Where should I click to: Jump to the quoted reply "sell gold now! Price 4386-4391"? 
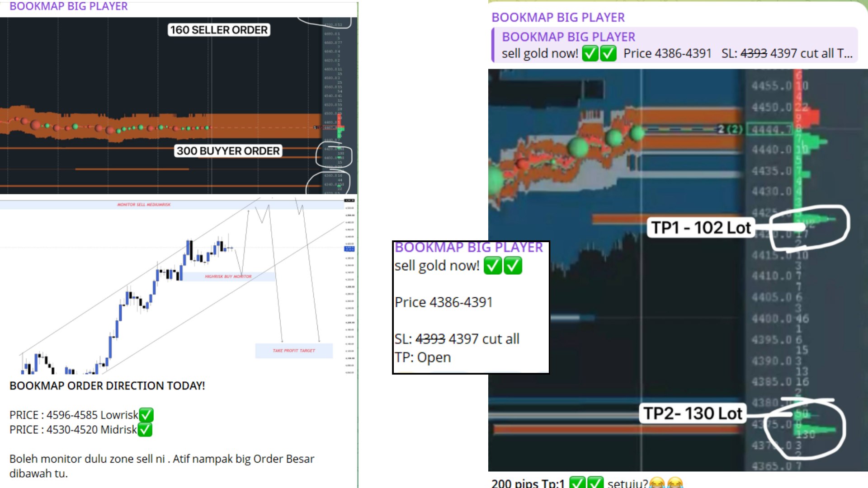[x=675, y=45]
